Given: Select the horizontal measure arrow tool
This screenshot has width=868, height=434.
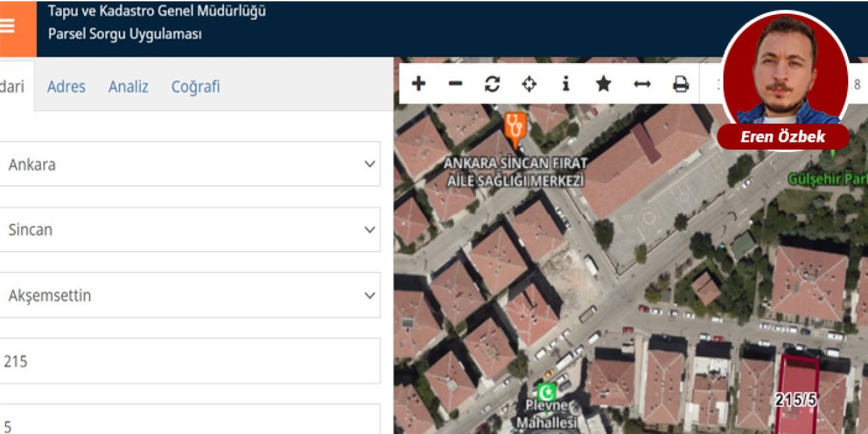Looking at the screenshot, I should (642, 84).
